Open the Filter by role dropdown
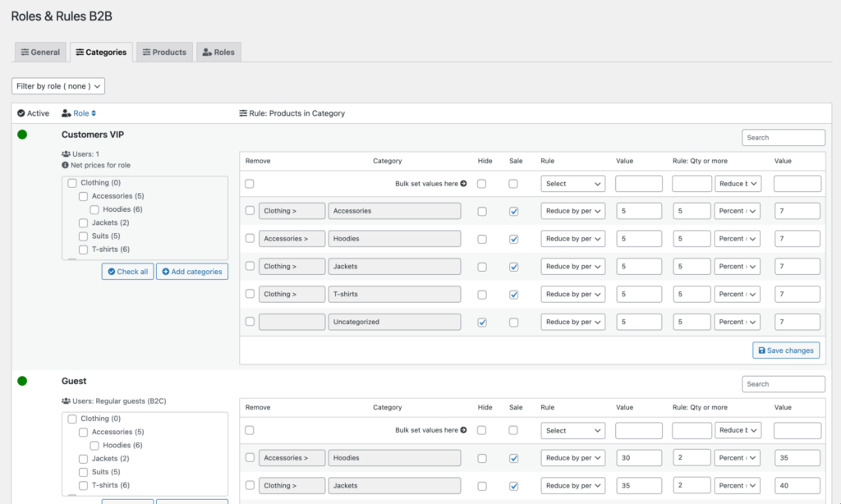Image resolution: width=841 pixels, height=504 pixels. click(x=58, y=86)
